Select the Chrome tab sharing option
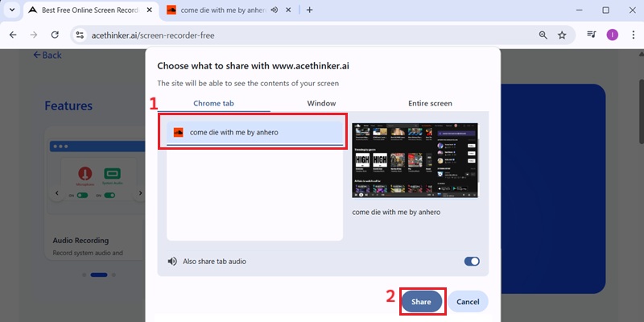Screen dimensions: 644x322 [213, 103]
